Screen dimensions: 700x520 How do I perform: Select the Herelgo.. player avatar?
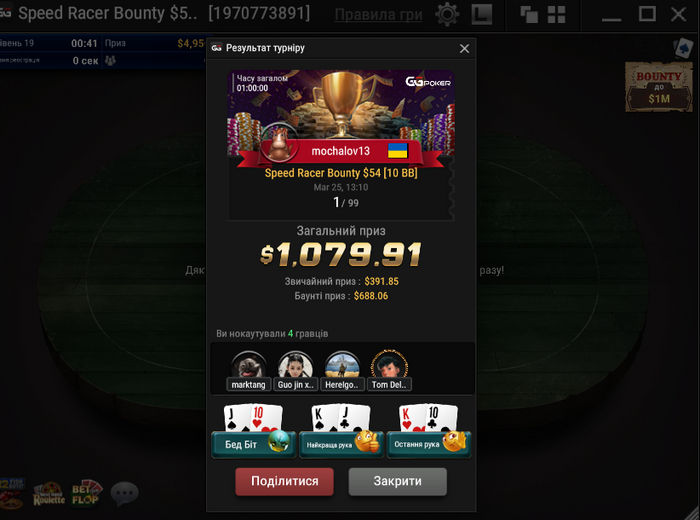pyautogui.click(x=342, y=370)
